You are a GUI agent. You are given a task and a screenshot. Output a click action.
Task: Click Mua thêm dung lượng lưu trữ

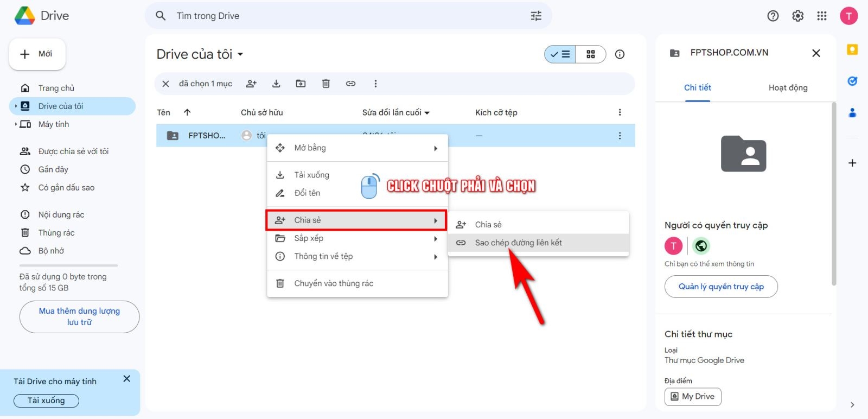[x=79, y=316]
